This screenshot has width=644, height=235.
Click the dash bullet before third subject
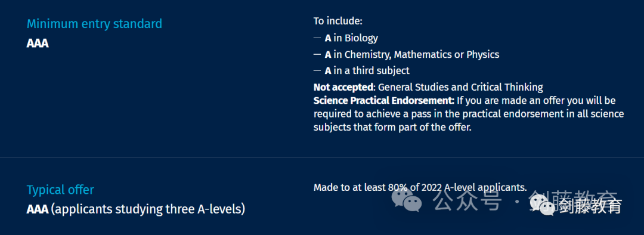click(x=317, y=70)
